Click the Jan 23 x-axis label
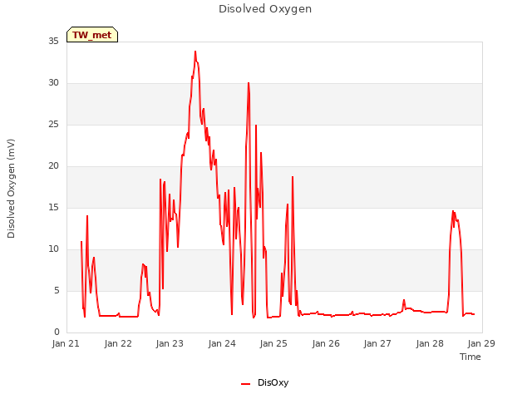 (170, 343)
